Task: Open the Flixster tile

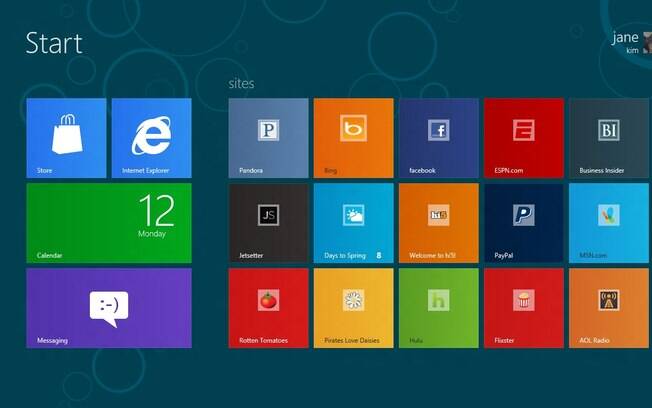Action: click(x=524, y=308)
